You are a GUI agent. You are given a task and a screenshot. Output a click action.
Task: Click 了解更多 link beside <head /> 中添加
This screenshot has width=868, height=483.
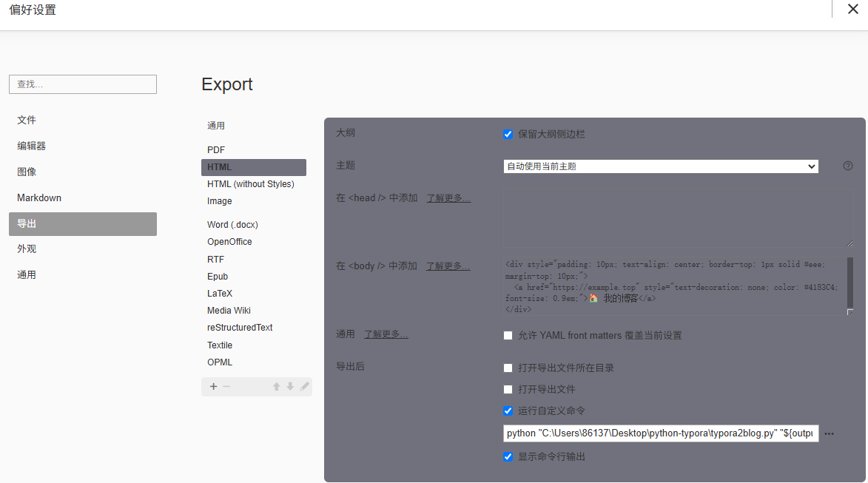(448, 198)
